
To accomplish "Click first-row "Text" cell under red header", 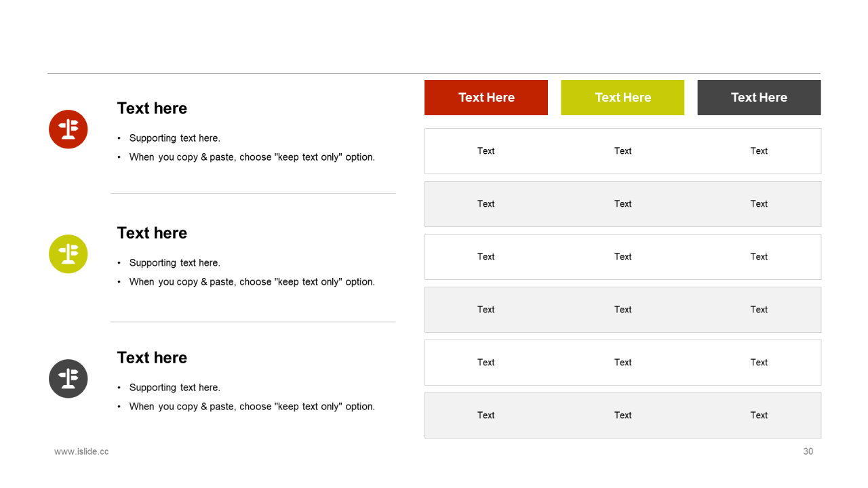I will (x=486, y=151).
